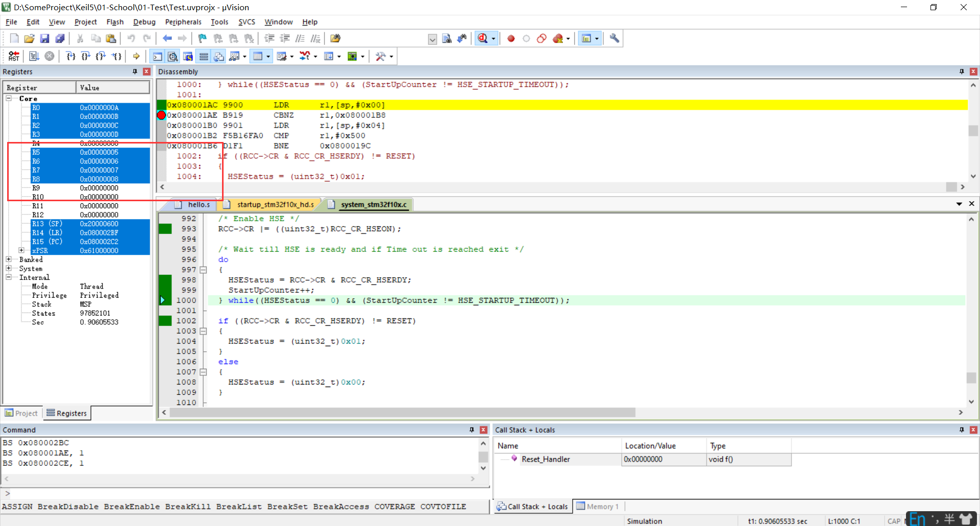Click the source editor horizontal scrollbar thumb
This screenshot has width=980, height=526.
tap(402, 412)
